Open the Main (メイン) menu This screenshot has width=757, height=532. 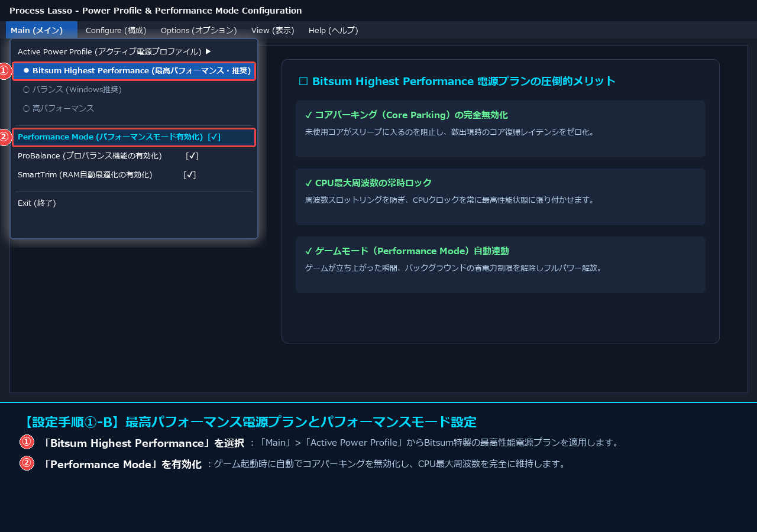(x=41, y=30)
